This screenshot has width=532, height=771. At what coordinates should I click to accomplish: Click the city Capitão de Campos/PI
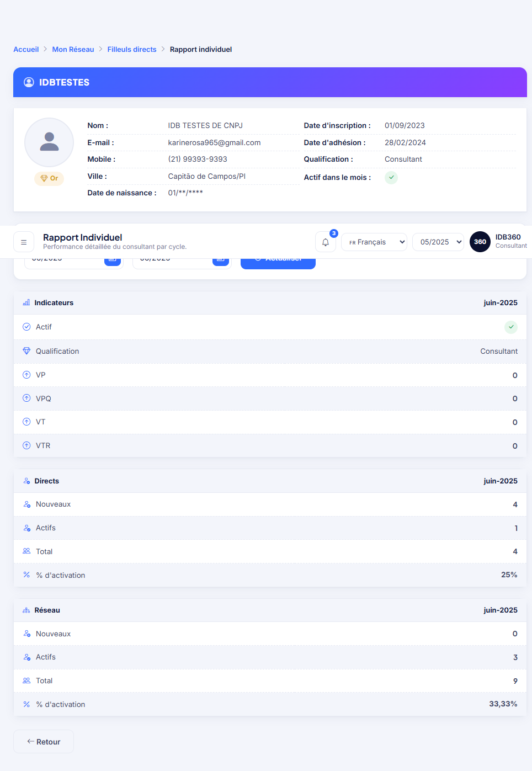(x=207, y=176)
